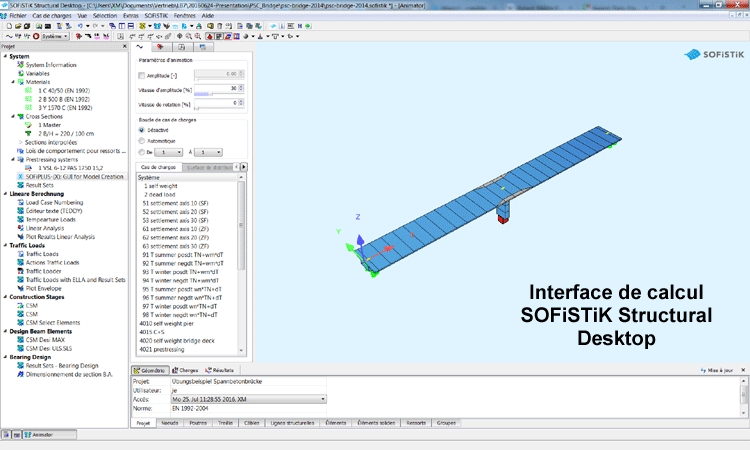Click the Open folder icon in the toolbar
This screenshot has width=750, height=450.
click(18, 26)
